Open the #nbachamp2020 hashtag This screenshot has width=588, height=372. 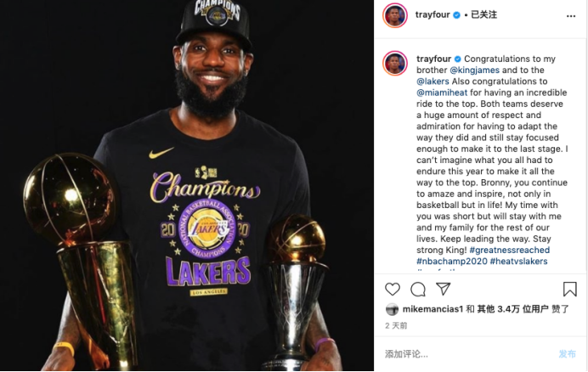pyautogui.click(x=451, y=262)
